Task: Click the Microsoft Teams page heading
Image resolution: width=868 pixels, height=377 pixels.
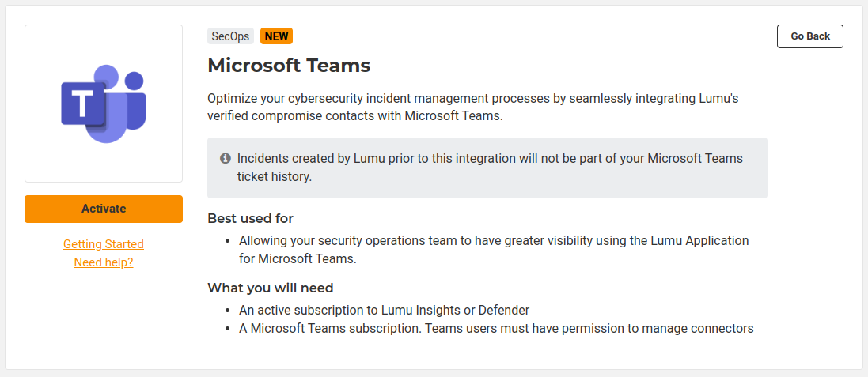Action: (289, 66)
